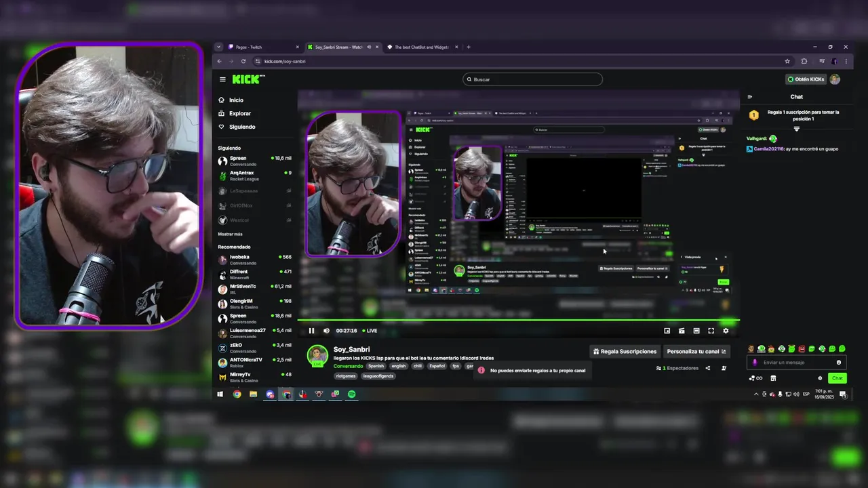
Task: Close The best ChatBot and Widgets tab
Action: click(456, 47)
